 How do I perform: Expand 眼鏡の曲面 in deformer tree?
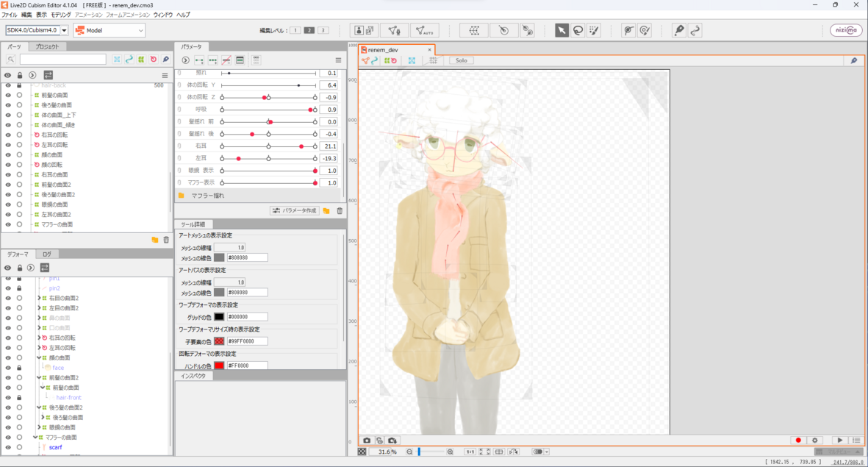[x=39, y=428]
